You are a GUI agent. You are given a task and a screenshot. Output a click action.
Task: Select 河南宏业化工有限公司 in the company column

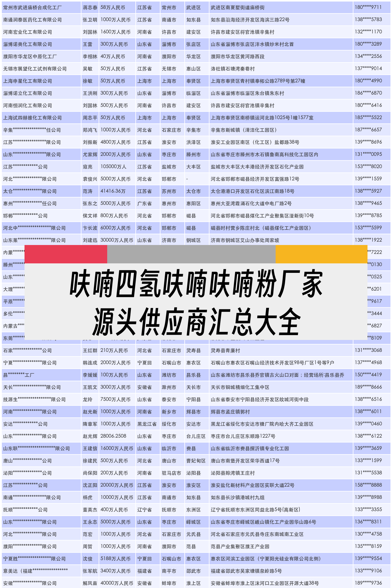[28, 32]
